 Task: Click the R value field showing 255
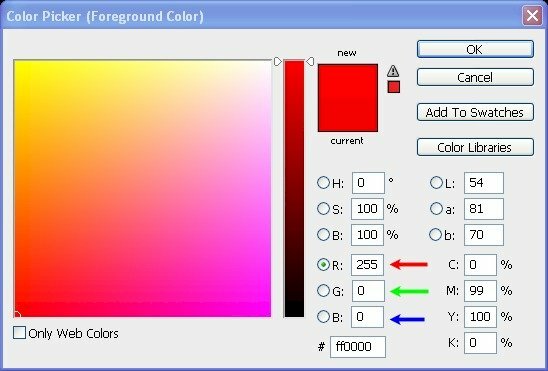coord(367,265)
